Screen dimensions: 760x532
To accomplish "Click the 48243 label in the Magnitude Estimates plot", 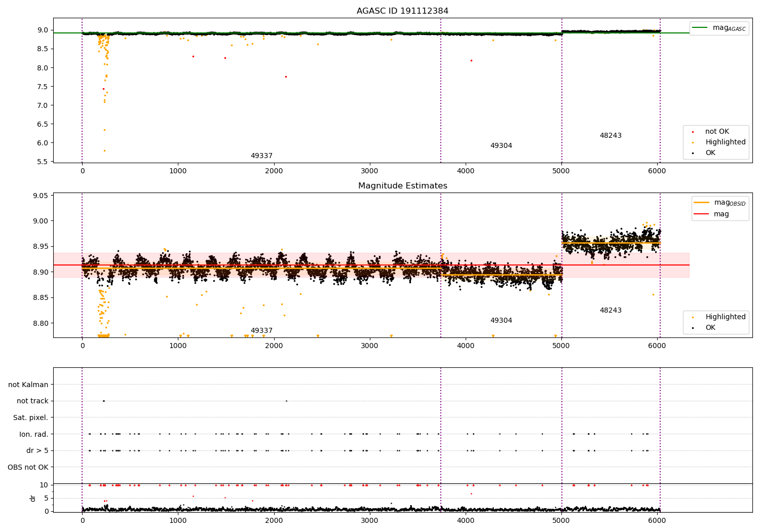I will click(x=611, y=311).
